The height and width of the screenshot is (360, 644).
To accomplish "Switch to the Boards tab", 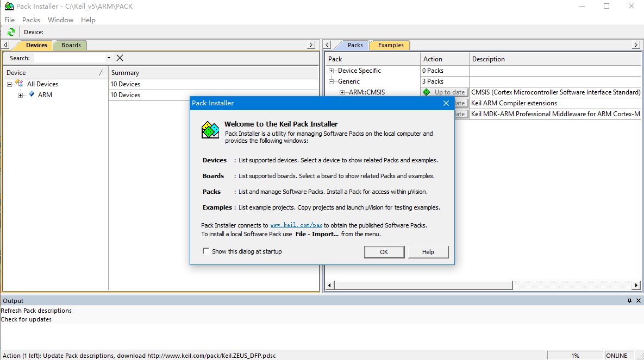I will coord(71,45).
